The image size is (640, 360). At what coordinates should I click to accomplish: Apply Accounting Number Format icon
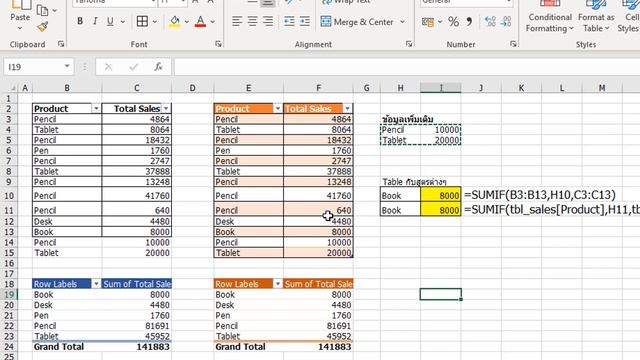[x=428, y=22]
